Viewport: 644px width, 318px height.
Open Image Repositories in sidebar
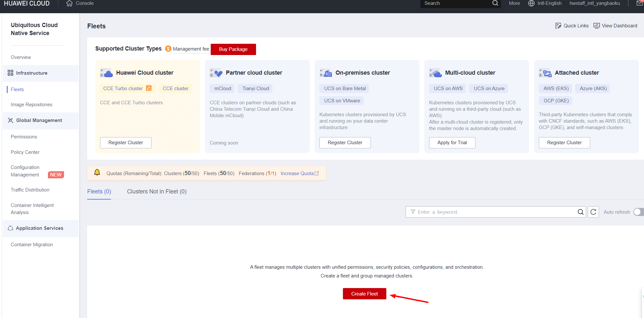(32, 105)
